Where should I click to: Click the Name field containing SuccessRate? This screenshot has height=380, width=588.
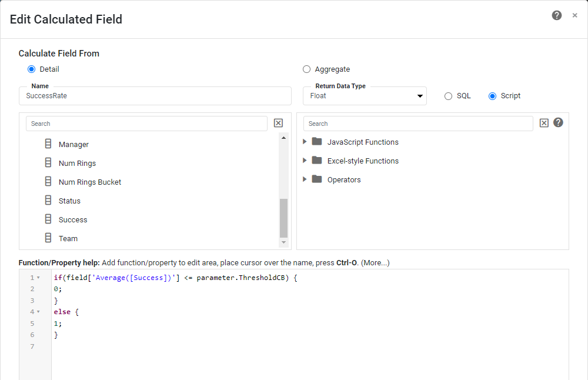tap(155, 96)
